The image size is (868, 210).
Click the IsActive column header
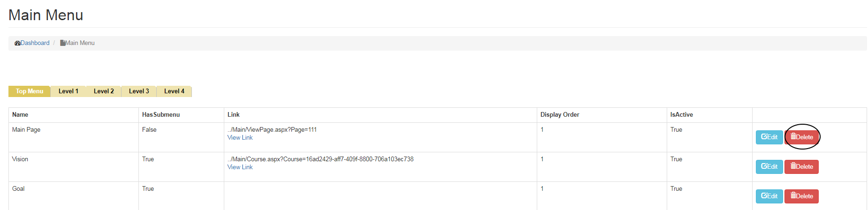tap(681, 115)
